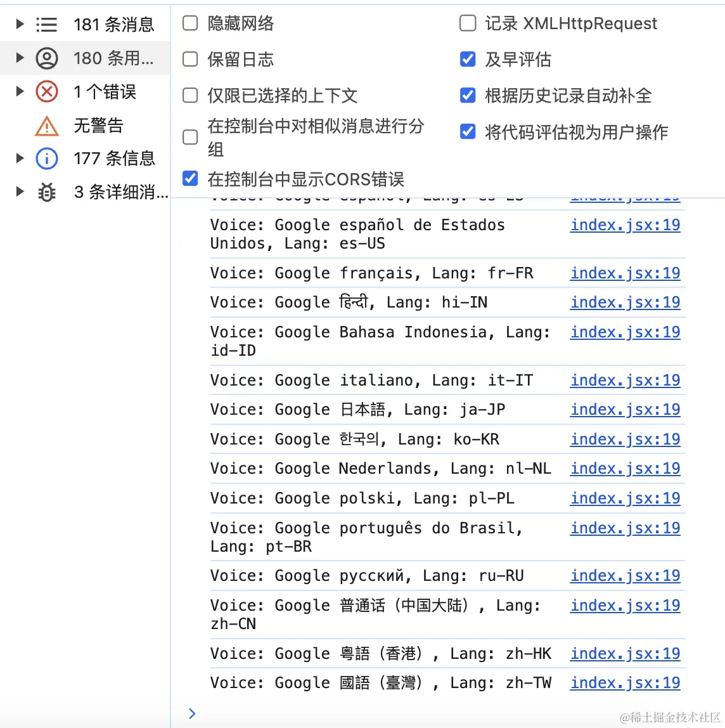
Task: Enable the 保留日志 checkbox
Action: click(190, 60)
